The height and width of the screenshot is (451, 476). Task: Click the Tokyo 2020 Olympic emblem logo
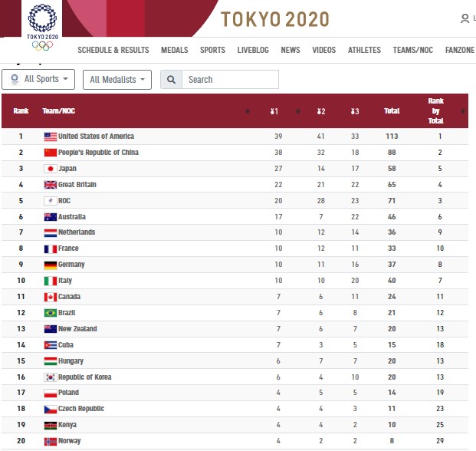[x=42, y=26]
